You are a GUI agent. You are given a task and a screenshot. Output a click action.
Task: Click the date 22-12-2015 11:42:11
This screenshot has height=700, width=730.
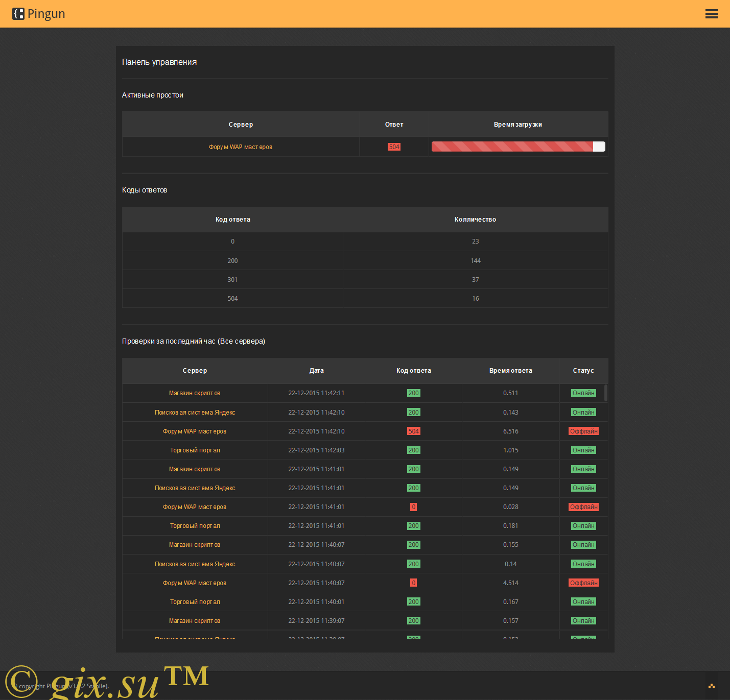316,393
